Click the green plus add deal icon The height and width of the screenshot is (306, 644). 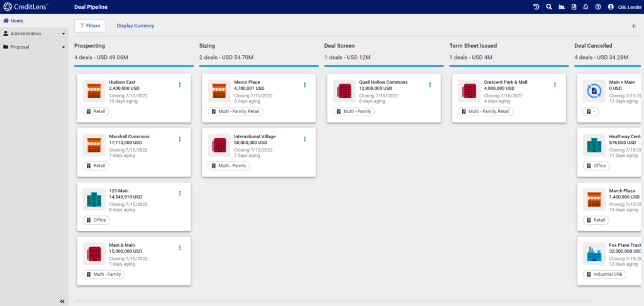click(633, 26)
